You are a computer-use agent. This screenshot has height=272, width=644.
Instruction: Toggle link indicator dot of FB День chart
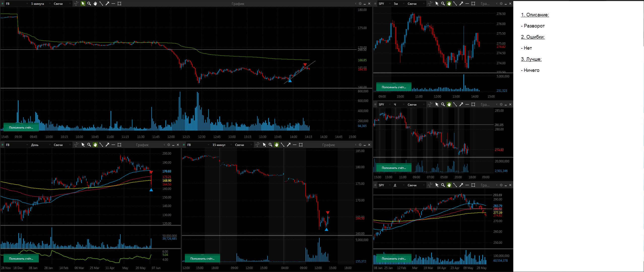[3, 145]
